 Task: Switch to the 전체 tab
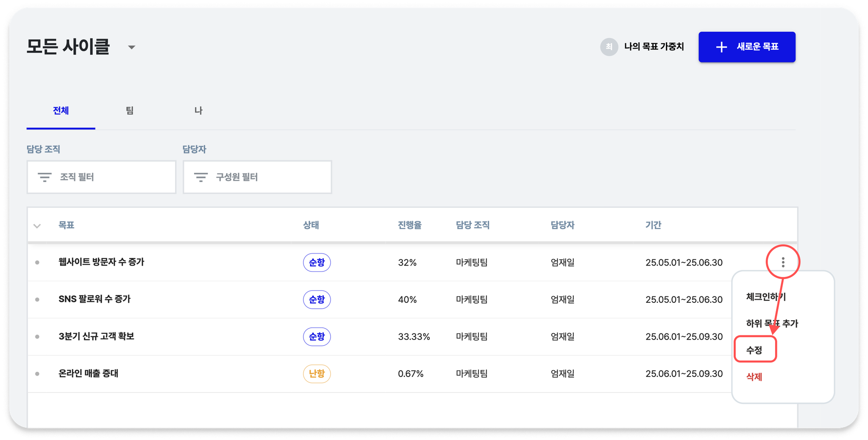(x=61, y=111)
